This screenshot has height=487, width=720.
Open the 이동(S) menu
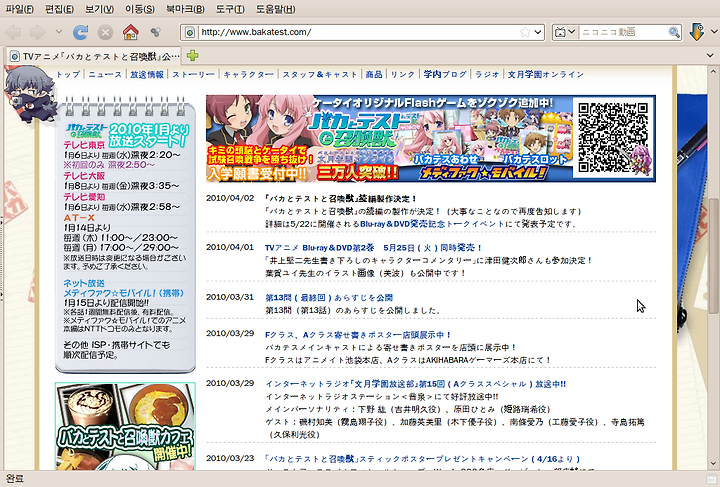[x=140, y=9]
